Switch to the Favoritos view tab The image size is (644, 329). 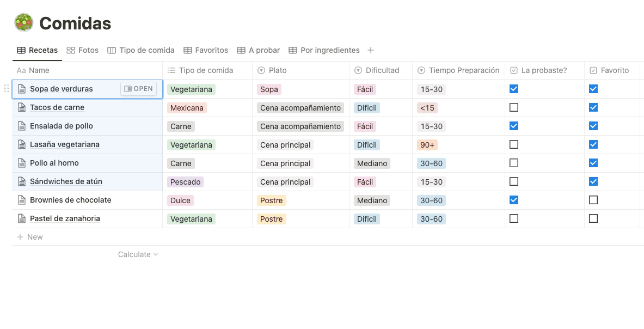click(x=206, y=50)
